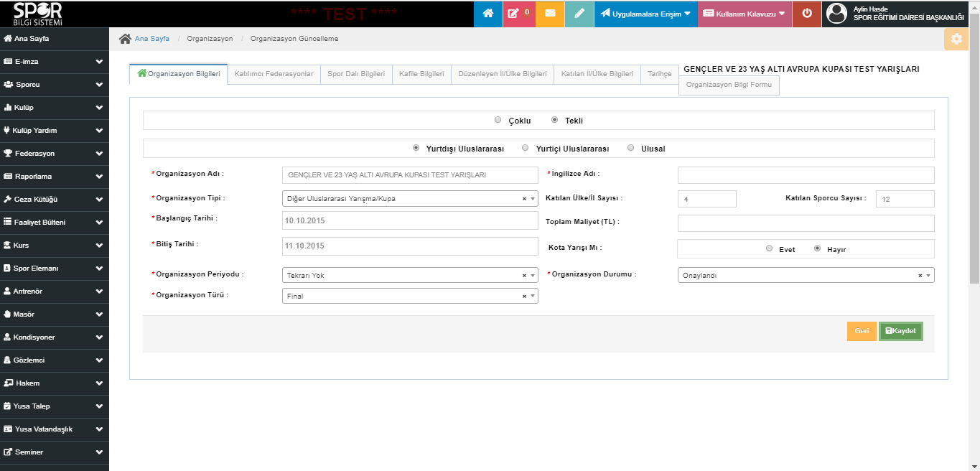The image size is (980, 471).
Task: Focus the Başlangıç Tarihi date field
Action: point(410,221)
